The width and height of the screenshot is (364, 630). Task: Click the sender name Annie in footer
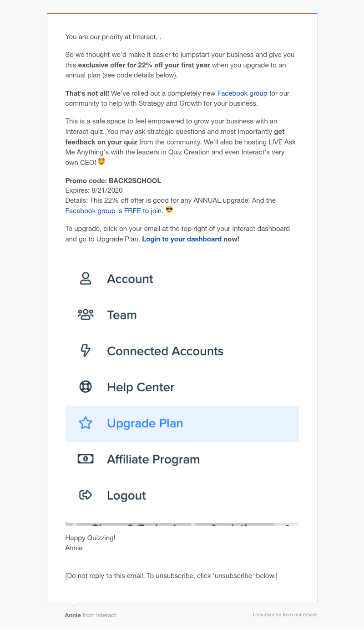[x=73, y=615]
